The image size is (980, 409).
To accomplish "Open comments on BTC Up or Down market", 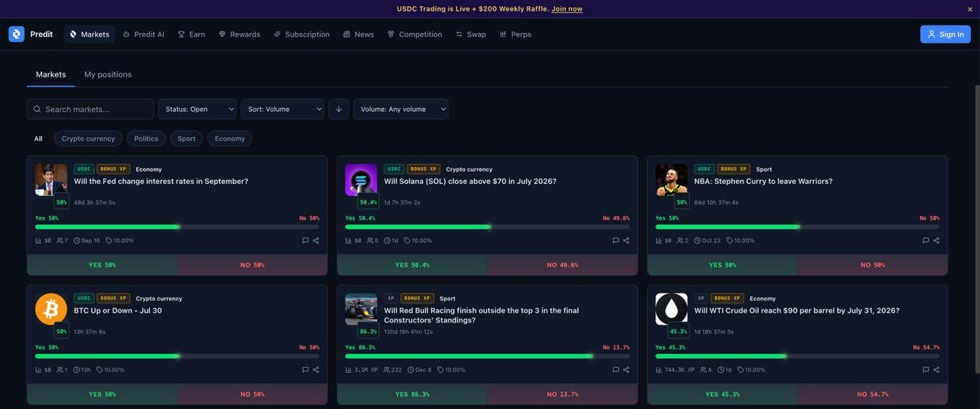I will 305,370.
